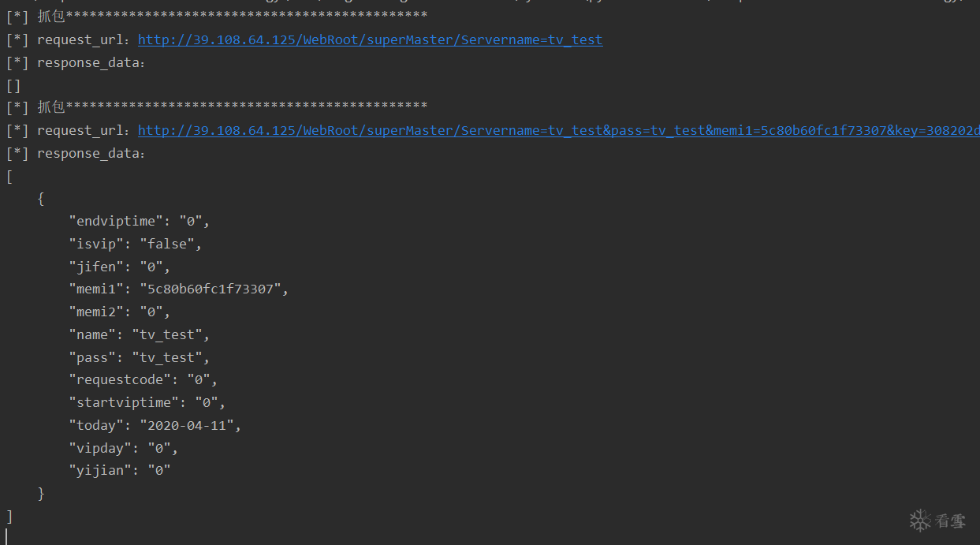
Task: Open the first Servername=tv_test request URL
Action: tap(370, 39)
